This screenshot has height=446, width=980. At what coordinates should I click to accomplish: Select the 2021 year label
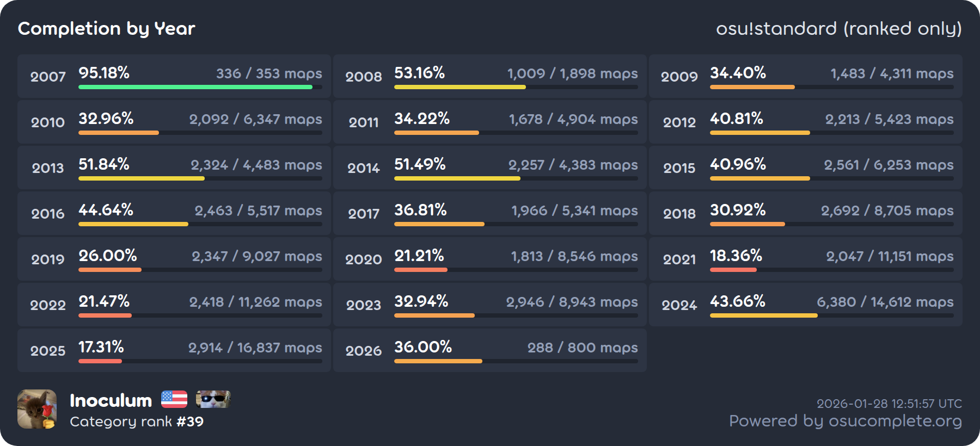pos(679,259)
